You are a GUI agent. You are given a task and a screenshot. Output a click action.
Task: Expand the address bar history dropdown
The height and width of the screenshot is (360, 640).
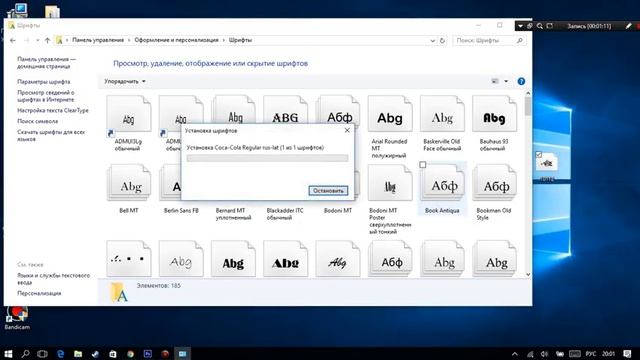[x=433, y=40]
